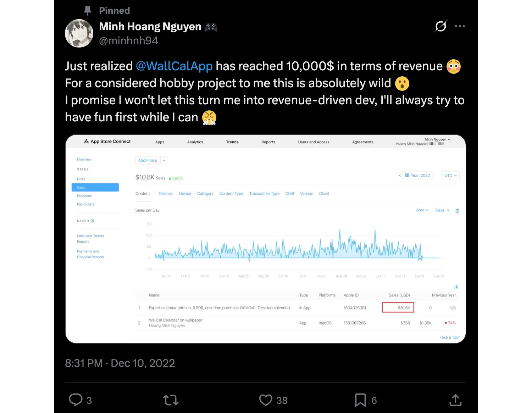This screenshot has width=532, height=413.
Task: Open the Days interval dropdown
Action: (x=442, y=210)
